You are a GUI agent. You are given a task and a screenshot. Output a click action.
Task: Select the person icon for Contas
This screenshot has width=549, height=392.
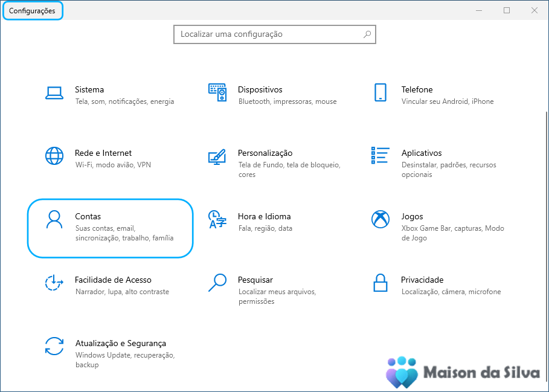[54, 219]
